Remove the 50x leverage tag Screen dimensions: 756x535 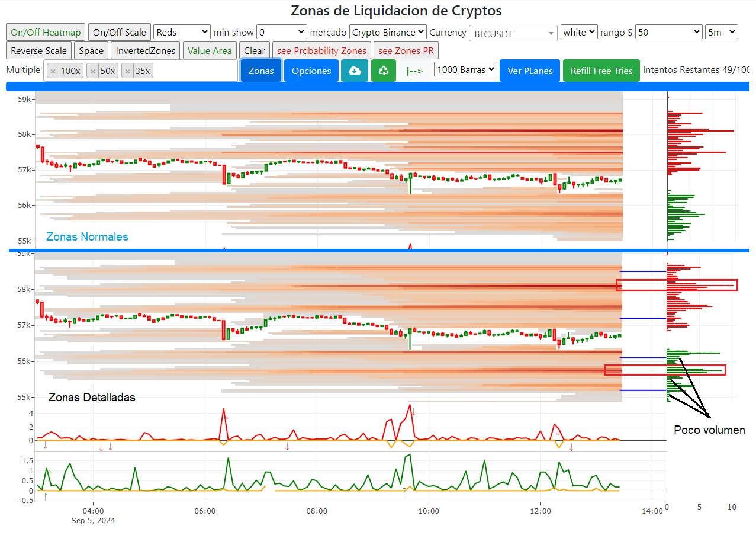[x=93, y=71]
